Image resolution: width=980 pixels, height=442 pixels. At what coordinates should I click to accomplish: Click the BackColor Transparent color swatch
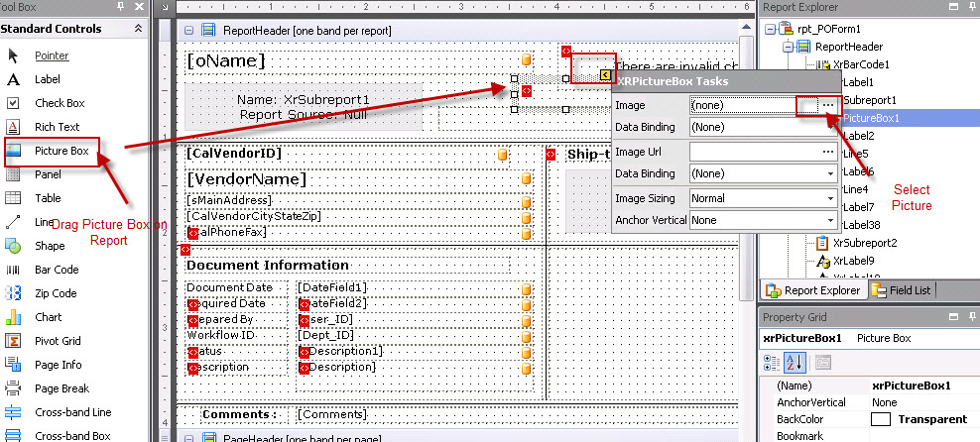tap(880, 419)
